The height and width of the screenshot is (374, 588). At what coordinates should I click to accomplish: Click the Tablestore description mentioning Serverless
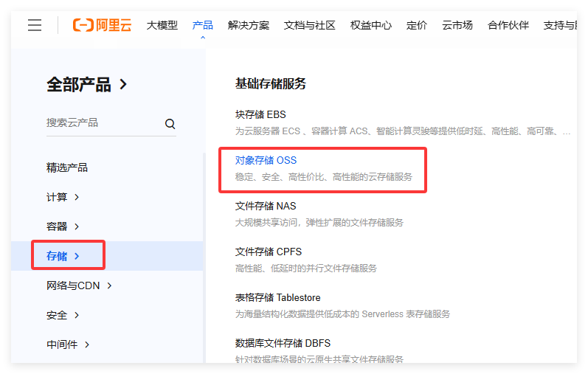(x=342, y=314)
